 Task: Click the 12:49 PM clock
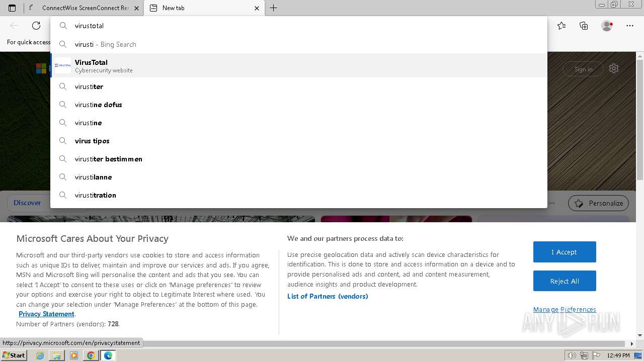(618, 355)
